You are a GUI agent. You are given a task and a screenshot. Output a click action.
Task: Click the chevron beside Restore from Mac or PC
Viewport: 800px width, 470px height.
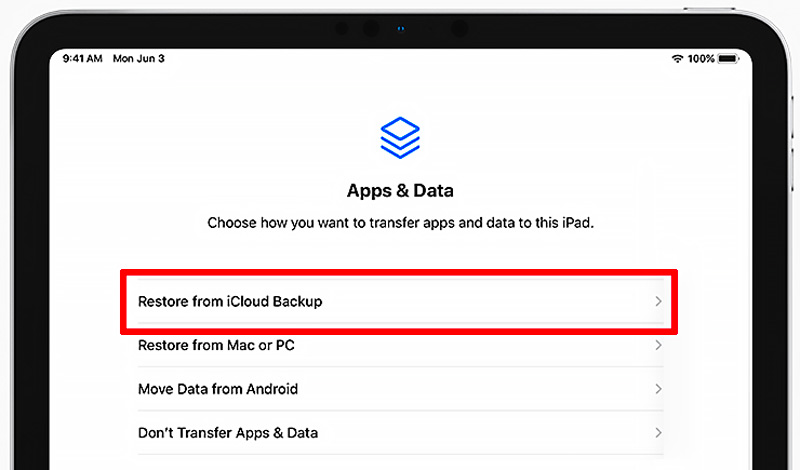point(658,345)
